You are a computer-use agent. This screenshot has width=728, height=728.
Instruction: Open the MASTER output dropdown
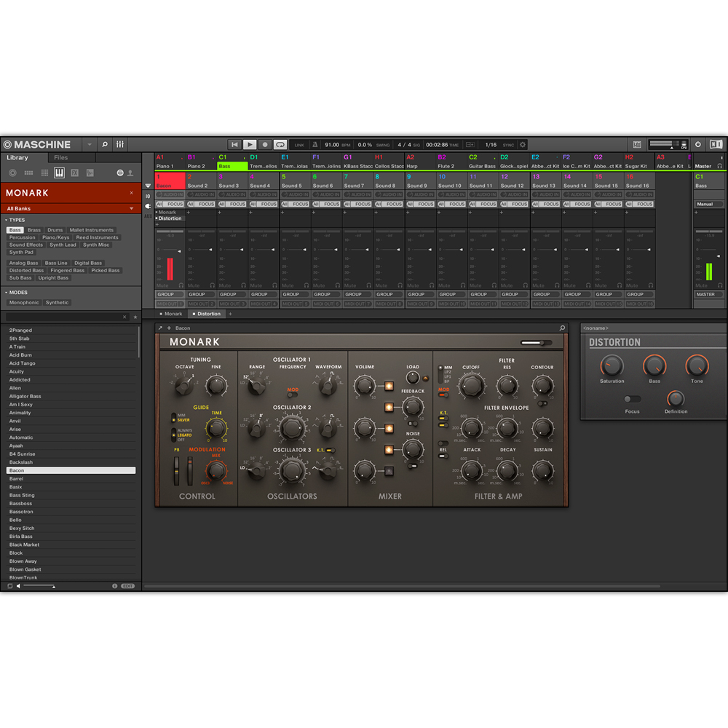[709, 294]
